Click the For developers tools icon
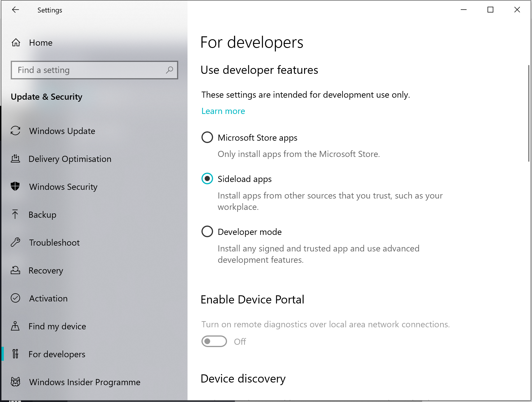 point(15,354)
